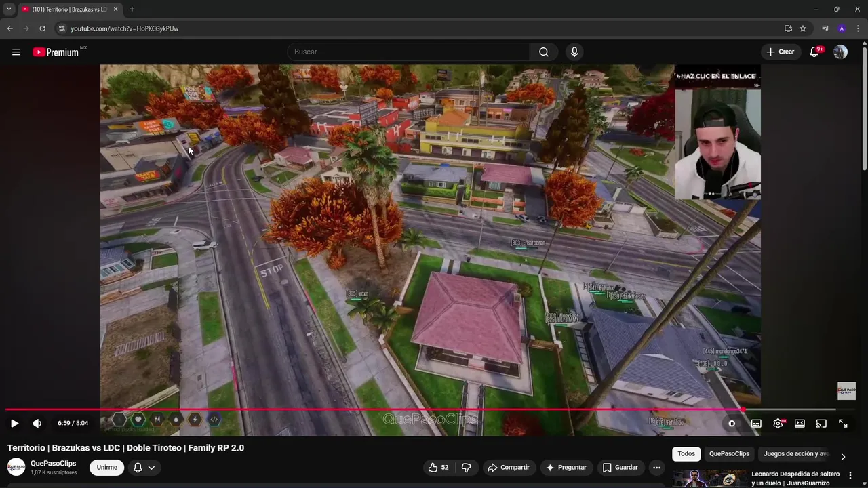This screenshot has height=488, width=868.
Task: Like the video with thumbs up
Action: [x=438, y=468]
